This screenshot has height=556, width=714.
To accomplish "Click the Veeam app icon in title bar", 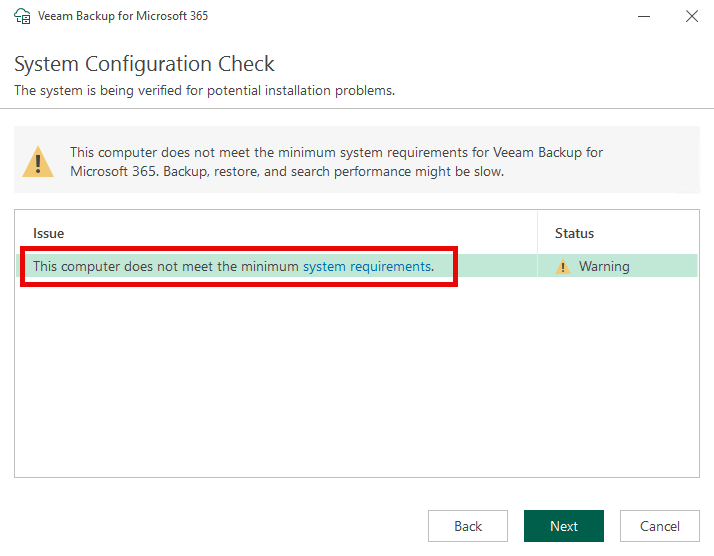I will point(22,17).
